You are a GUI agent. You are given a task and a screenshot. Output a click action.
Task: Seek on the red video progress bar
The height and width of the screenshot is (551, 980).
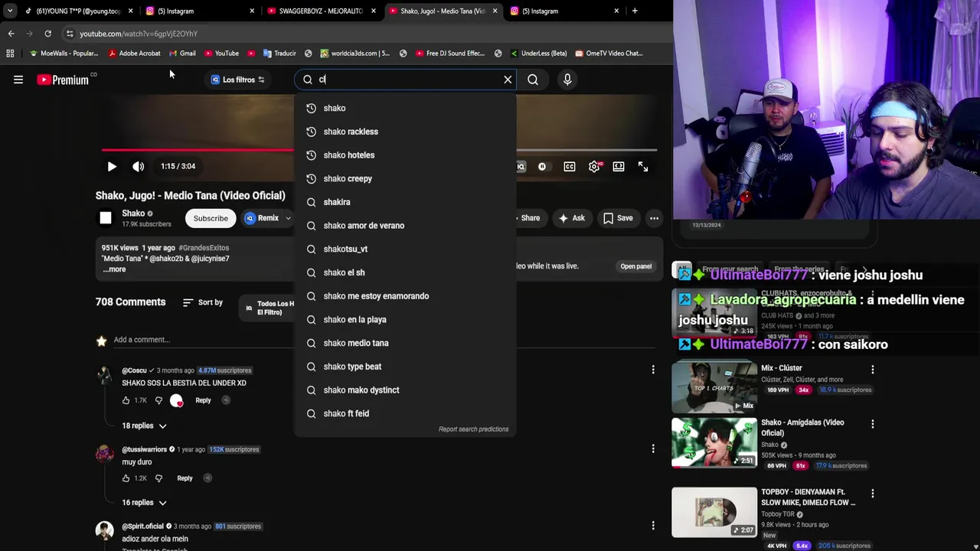tap(198, 150)
